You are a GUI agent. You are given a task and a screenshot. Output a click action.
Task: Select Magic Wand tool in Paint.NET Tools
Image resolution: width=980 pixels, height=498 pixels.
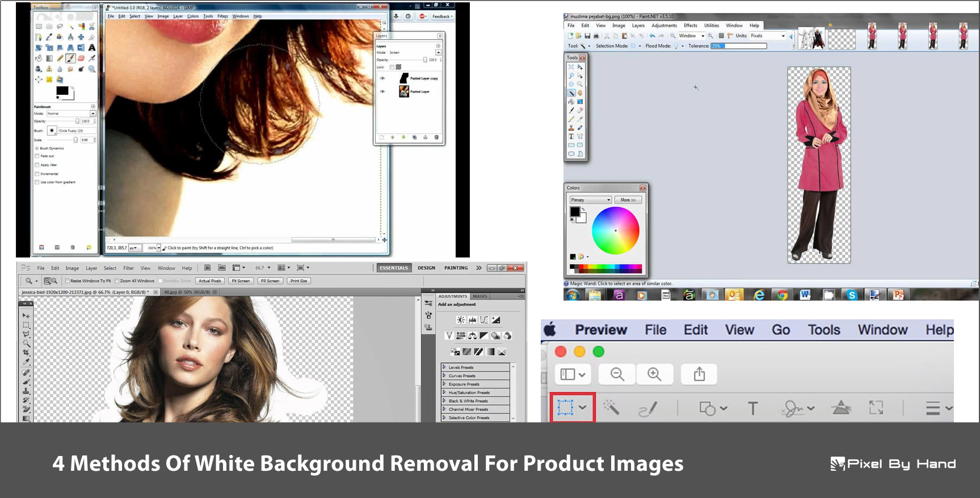coord(571,92)
